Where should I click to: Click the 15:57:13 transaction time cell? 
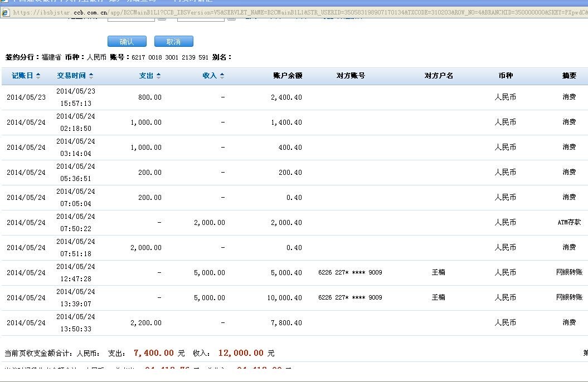pos(75,104)
